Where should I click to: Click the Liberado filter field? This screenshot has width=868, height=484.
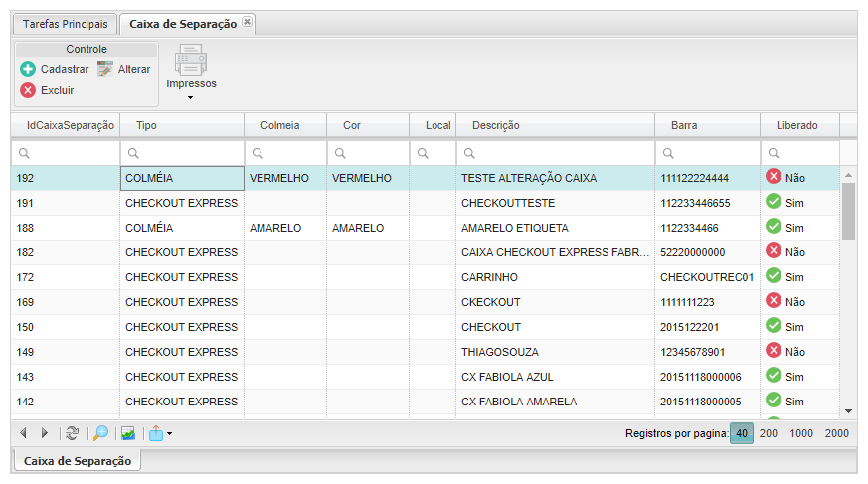(x=800, y=153)
